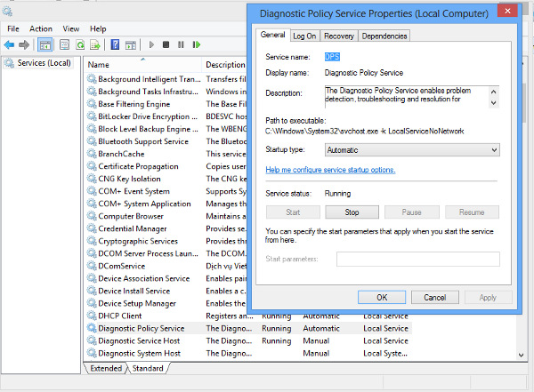The height and width of the screenshot is (392, 534).
Task: Click gear icon of Bluetooth Support Service
Action: 92,141
